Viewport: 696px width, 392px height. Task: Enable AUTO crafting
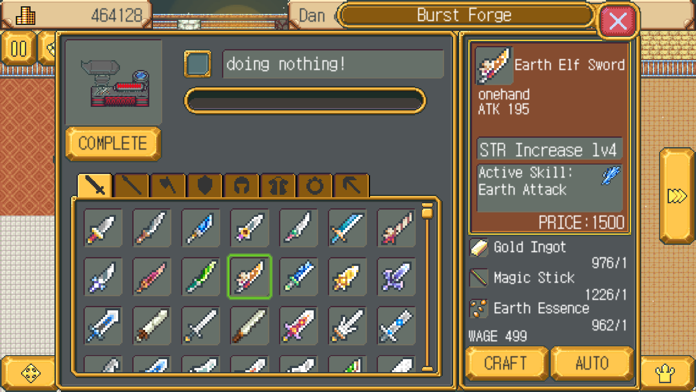click(592, 364)
